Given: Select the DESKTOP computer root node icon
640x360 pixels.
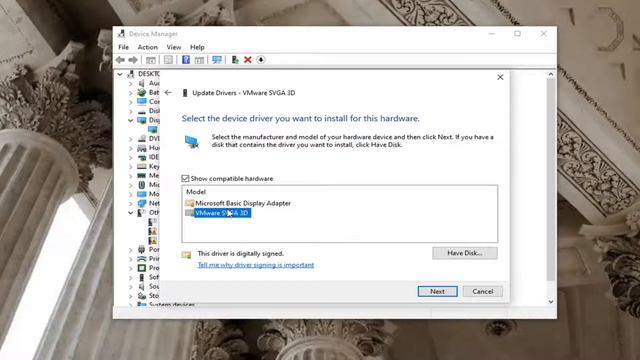Looking at the screenshot, I should pyautogui.click(x=131, y=74).
